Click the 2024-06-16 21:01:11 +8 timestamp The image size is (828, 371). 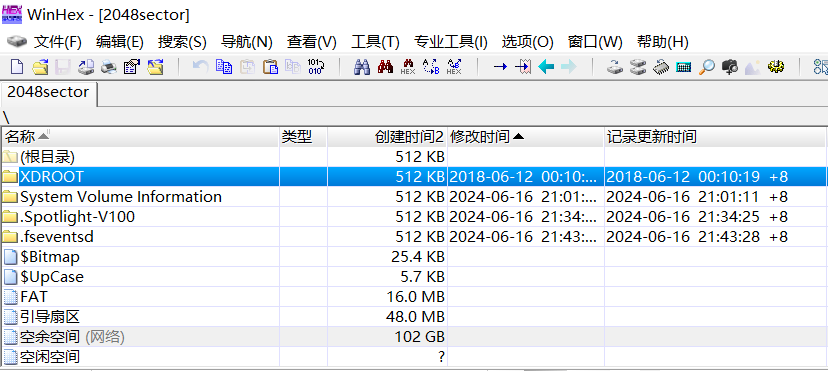click(x=697, y=197)
